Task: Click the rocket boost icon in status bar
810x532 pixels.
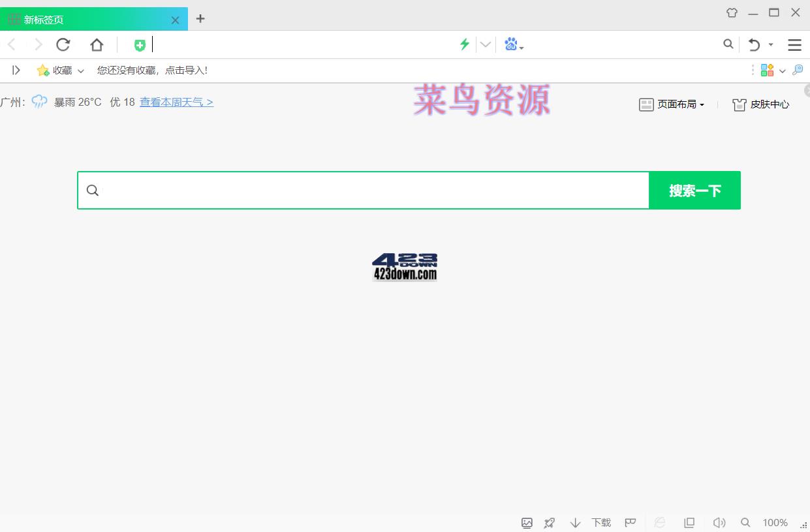Action: pyautogui.click(x=549, y=522)
